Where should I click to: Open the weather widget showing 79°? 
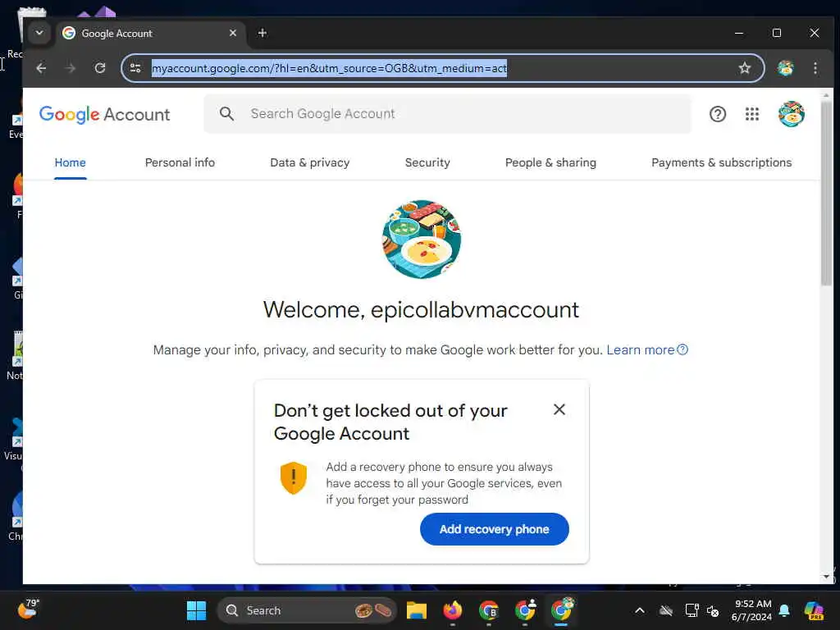click(29, 609)
